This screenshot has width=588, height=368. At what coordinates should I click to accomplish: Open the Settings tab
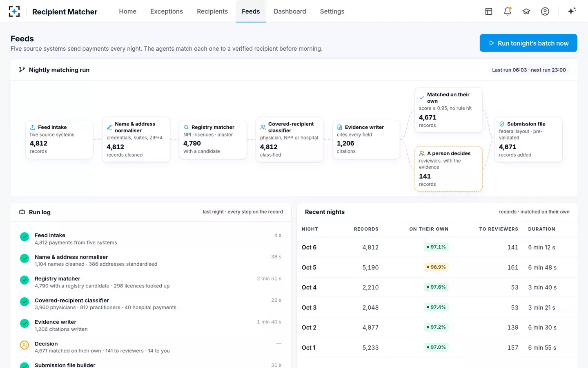pos(332,11)
